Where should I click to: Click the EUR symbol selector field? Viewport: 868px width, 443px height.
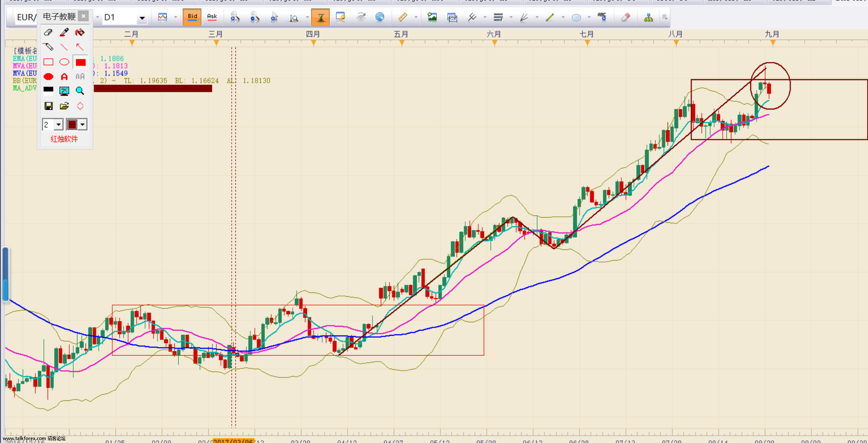click(26, 17)
